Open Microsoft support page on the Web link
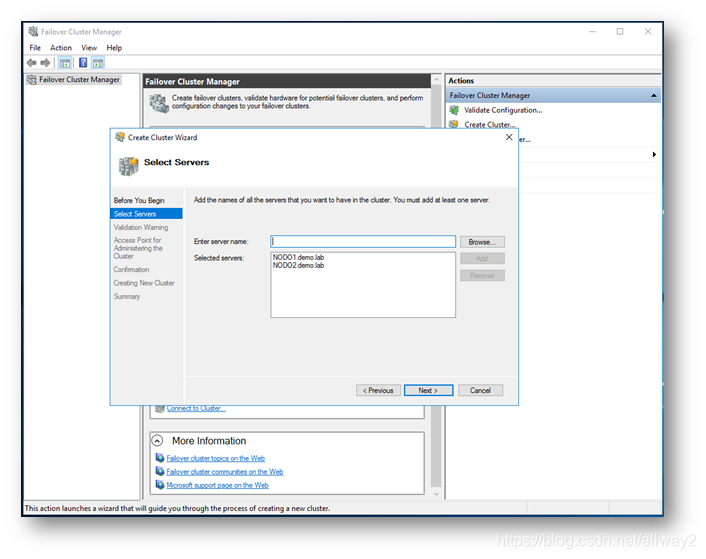706x559 pixels. [x=217, y=485]
